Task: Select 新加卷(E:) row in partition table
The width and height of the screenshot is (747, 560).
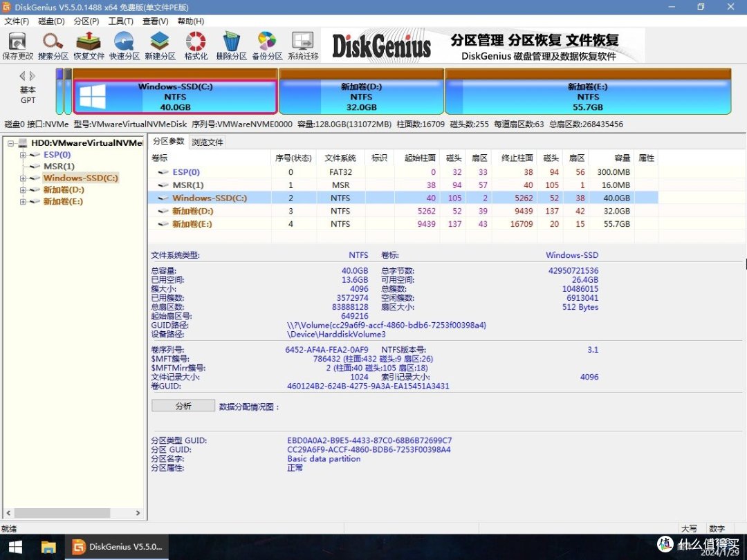Action: point(403,223)
